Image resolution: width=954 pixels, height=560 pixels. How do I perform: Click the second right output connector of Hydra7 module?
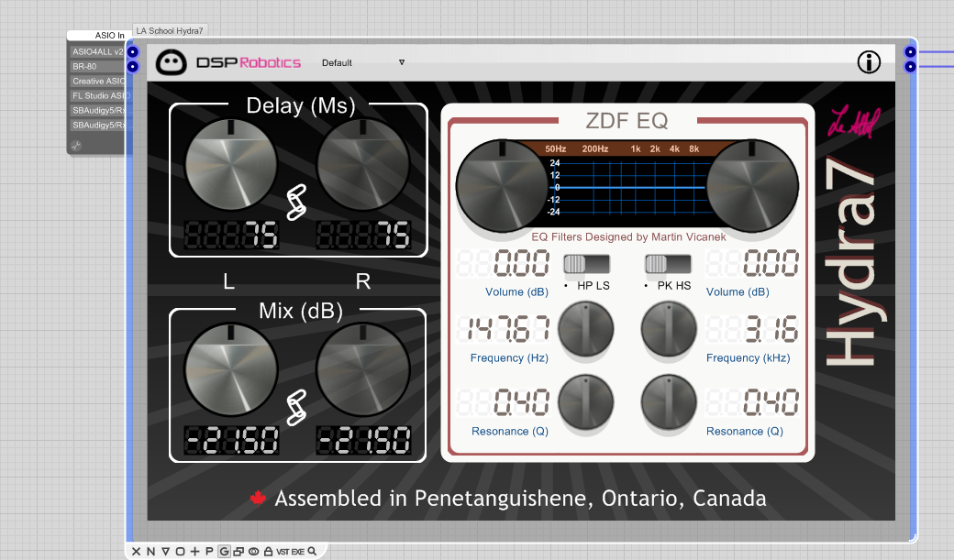coord(910,66)
